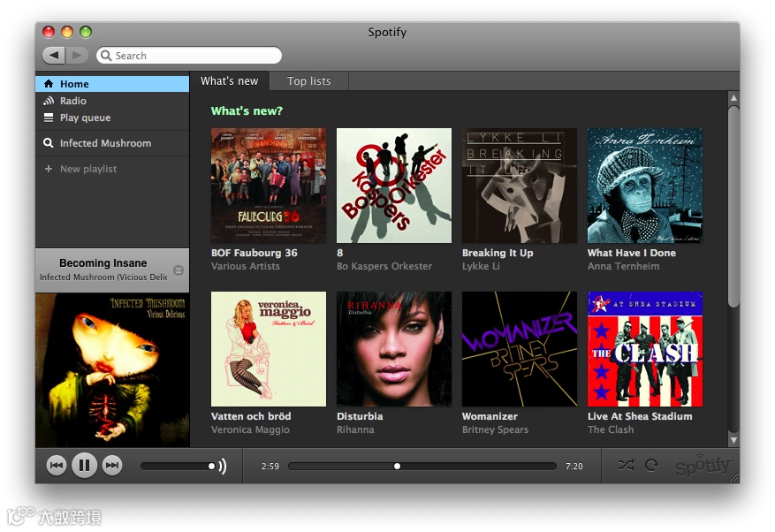The image size is (775, 532).
Task: Switch to the Top lists tab
Action: (309, 81)
